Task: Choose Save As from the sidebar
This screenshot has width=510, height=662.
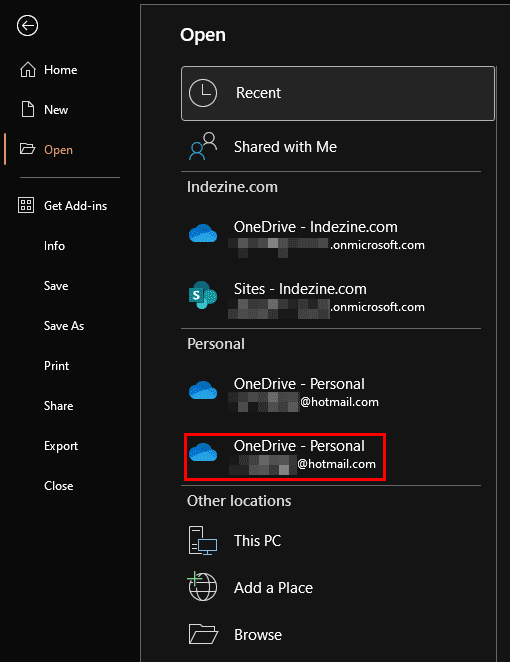Action: (64, 326)
